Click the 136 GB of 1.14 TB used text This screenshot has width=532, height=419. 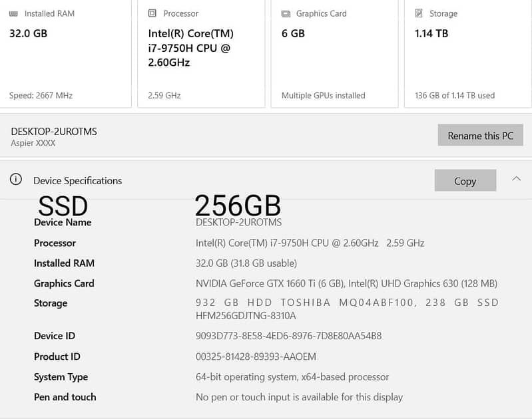pyautogui.click(x=455, y=95)
